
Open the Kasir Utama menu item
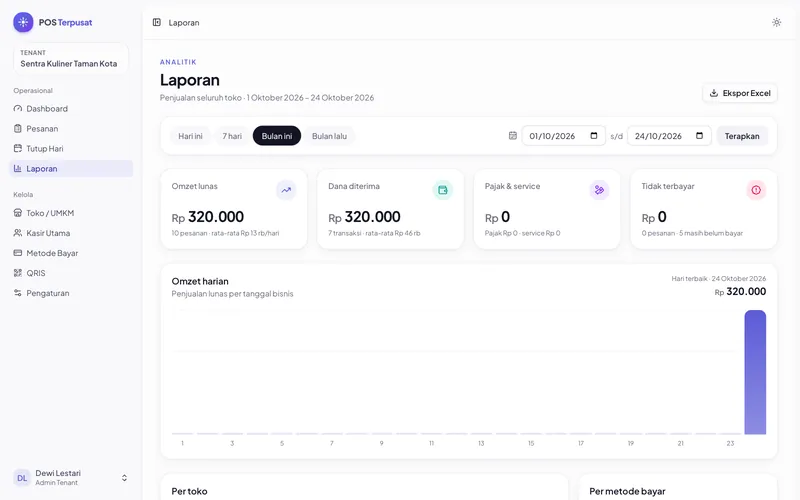(71, 233)
